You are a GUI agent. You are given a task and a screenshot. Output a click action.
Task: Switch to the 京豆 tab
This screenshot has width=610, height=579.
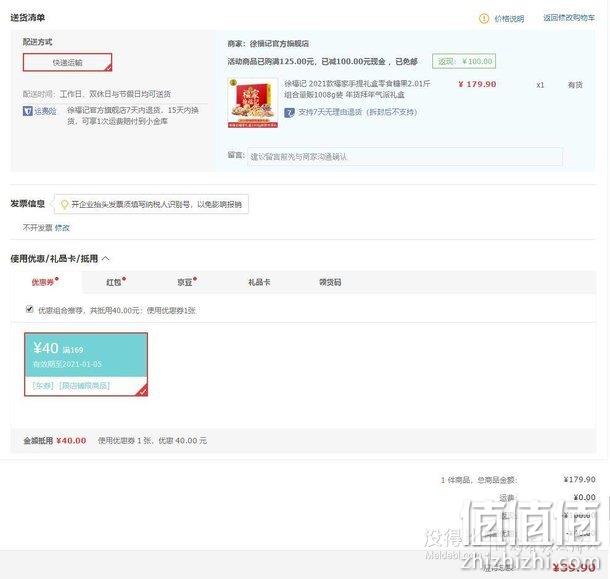(x=187, y=282)
